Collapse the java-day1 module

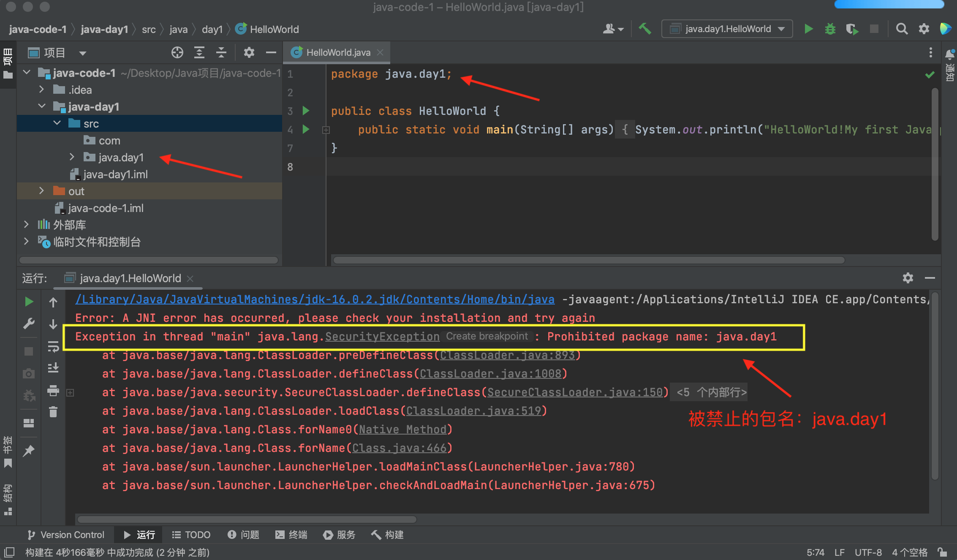coord(41,106)
